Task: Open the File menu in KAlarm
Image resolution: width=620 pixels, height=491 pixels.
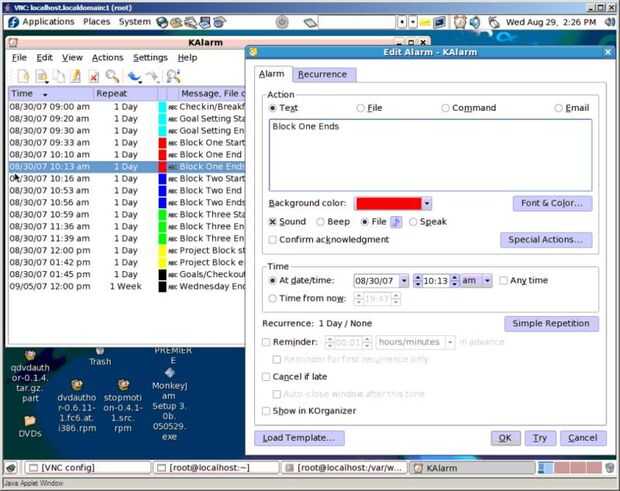Action: (19, 58)
